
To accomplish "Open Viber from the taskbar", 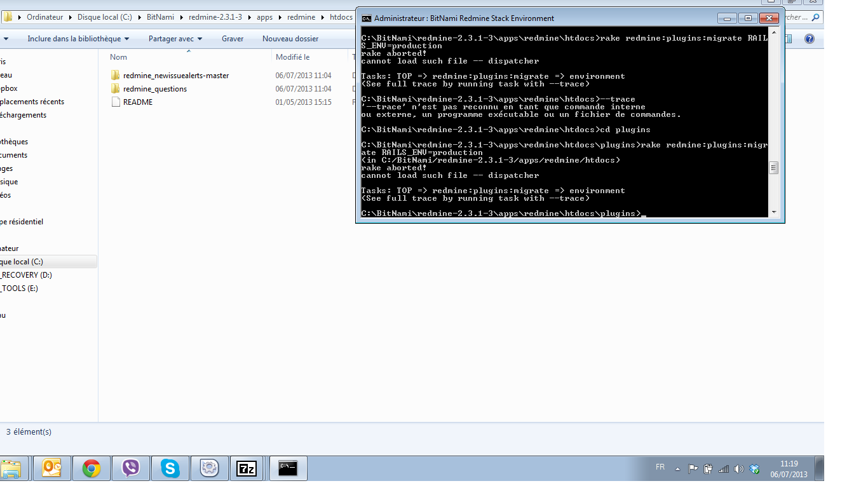I will point(131,469).
